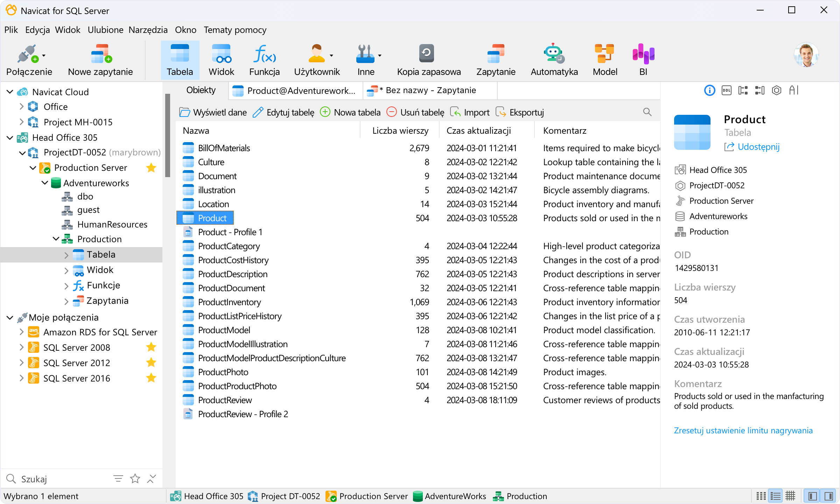Show favorites only star filter icon

[x=135, y=478]
